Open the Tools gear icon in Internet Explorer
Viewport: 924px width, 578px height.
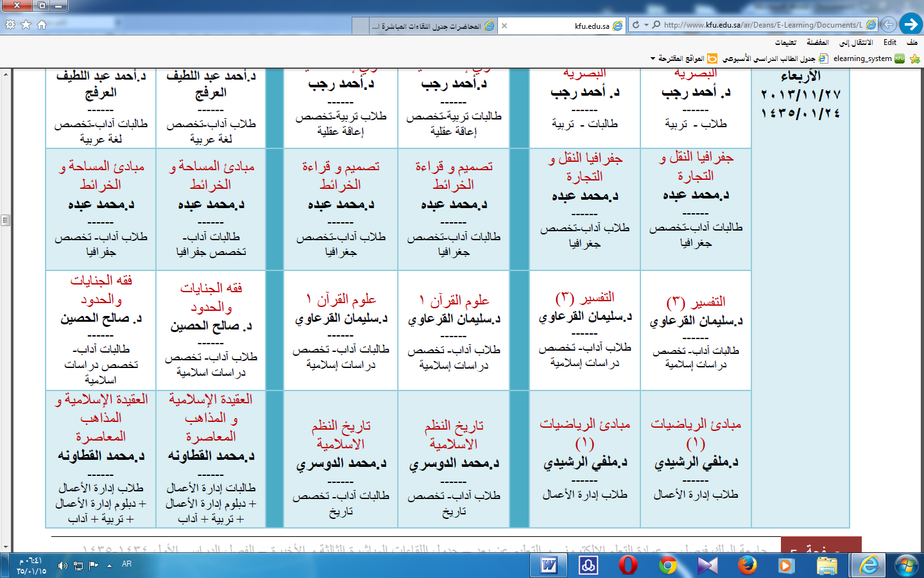10,24
